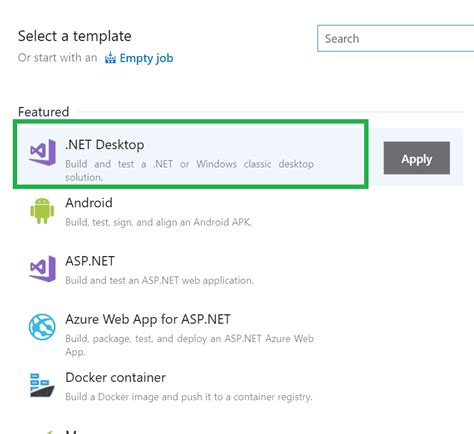The width and height of the screenshot is (474, 434).
Task: Select Azure Web App for ASP.NET title
Action: tap(148, 319)
